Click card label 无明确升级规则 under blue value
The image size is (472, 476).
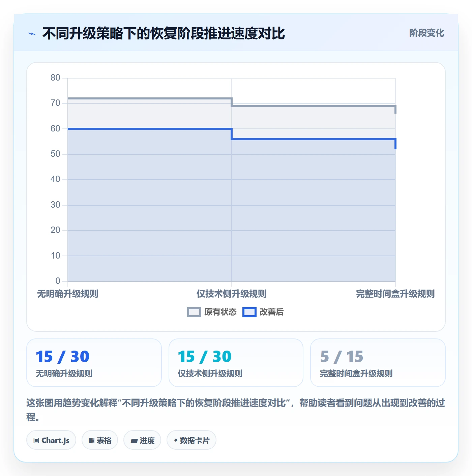64,374
